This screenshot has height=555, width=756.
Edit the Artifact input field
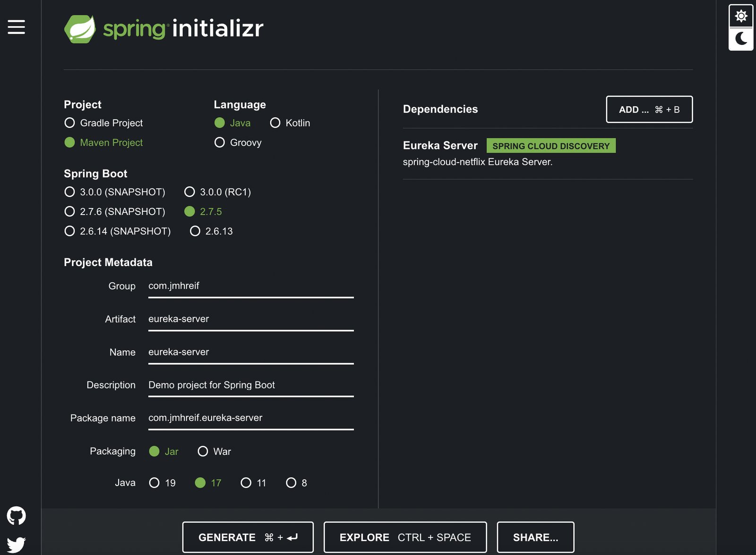point(251,319)
